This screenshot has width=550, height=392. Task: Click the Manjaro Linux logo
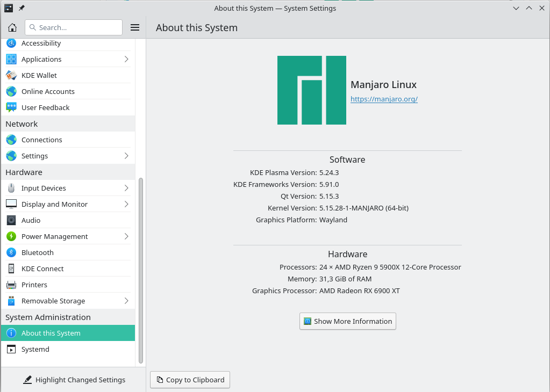point(312,90)
